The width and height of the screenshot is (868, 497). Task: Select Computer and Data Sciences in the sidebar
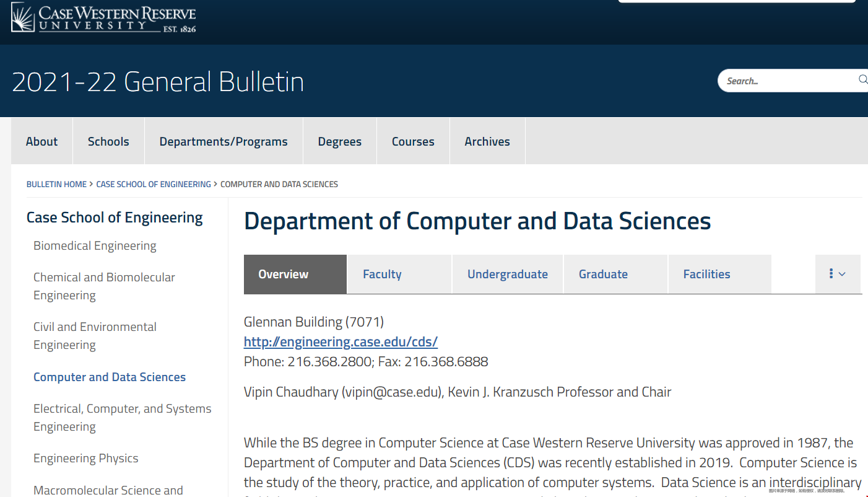point(110,377)
